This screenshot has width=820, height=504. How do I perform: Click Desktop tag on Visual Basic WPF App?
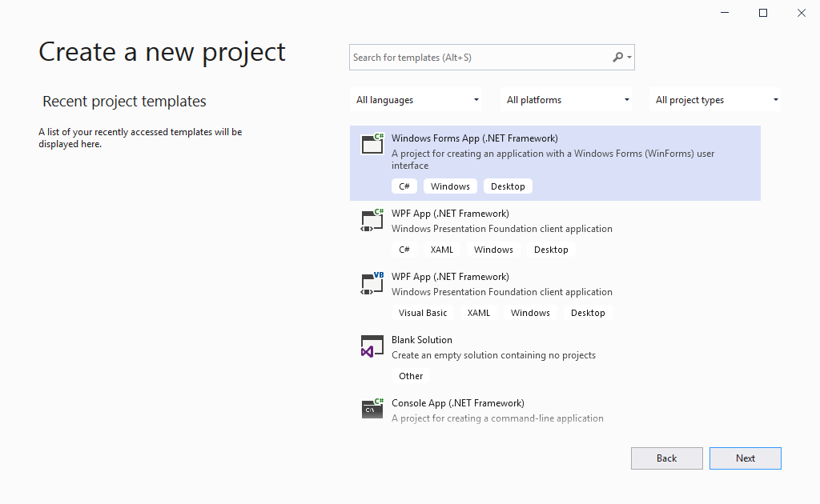tap(588, 313)
